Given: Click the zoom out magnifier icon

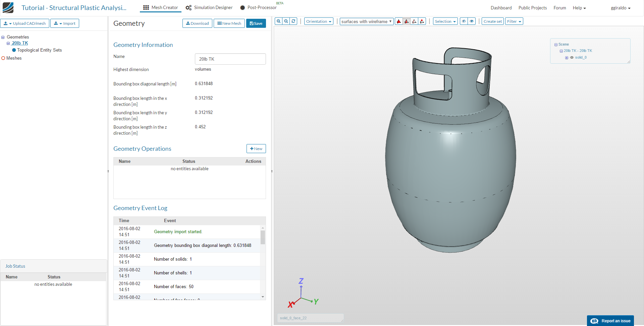Looking at the screenshot, I should (x=286, y=21).
